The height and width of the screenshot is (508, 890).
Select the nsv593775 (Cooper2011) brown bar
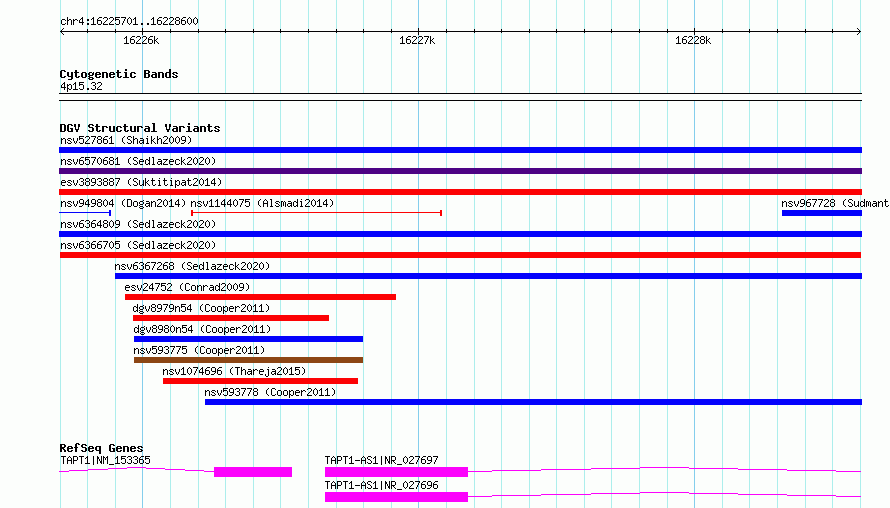(x=249, y=360)
